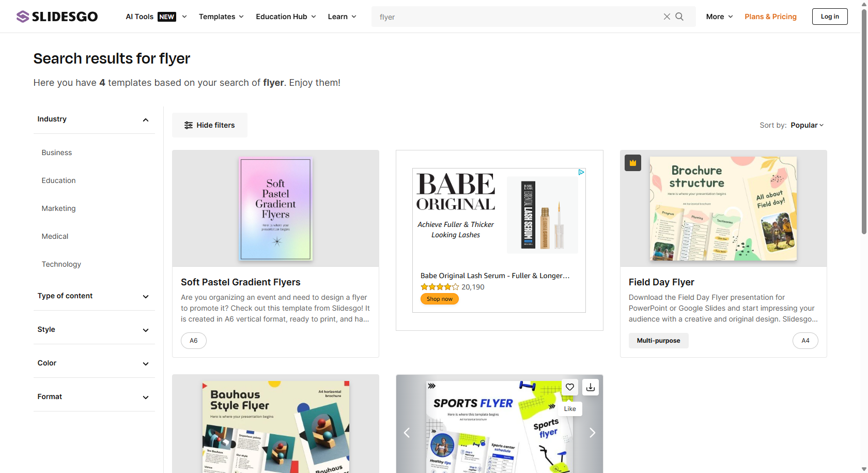Click the Log in button
Screen dimensions: 868x473
point(830,17)
